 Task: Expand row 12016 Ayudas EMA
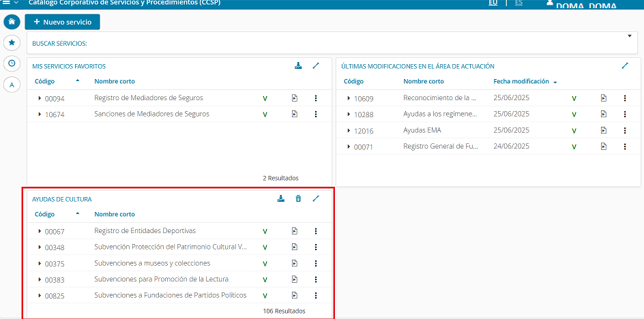click(349, 131)
